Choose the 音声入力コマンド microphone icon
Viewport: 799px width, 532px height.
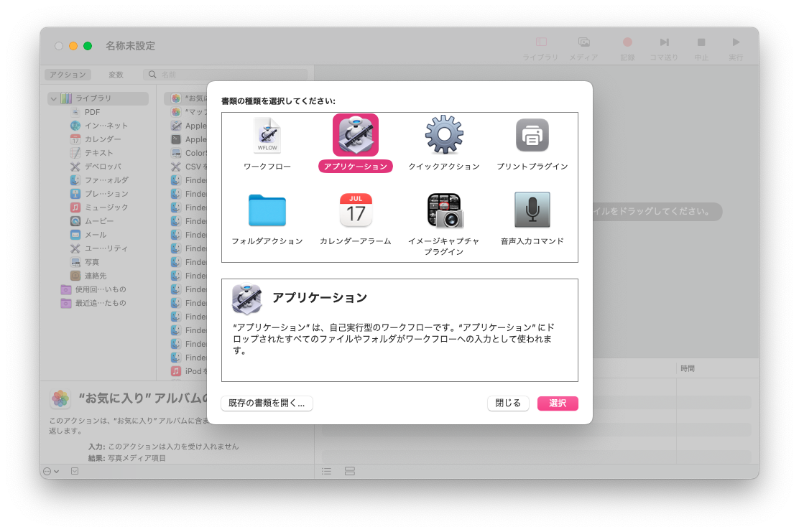[532, 210]
